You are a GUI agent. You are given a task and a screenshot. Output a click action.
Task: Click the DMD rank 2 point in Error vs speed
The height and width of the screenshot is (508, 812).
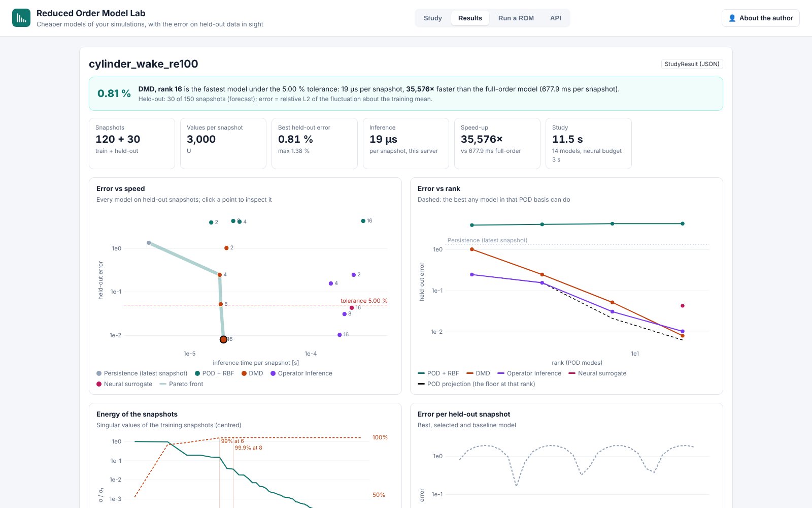click(x=226, y=248)
